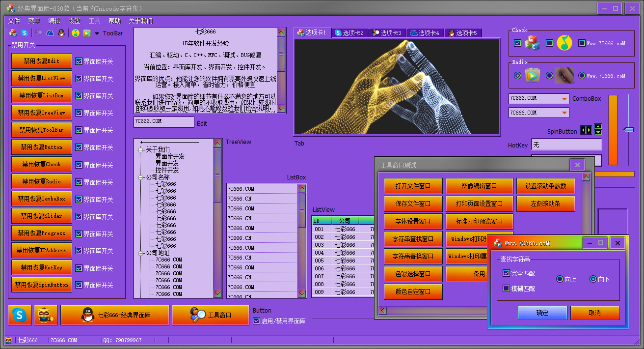Screen dimensions: 644x349
Task: Uncheck the checkbox next to 禁用恢复Edit
Action: point(79,61)
